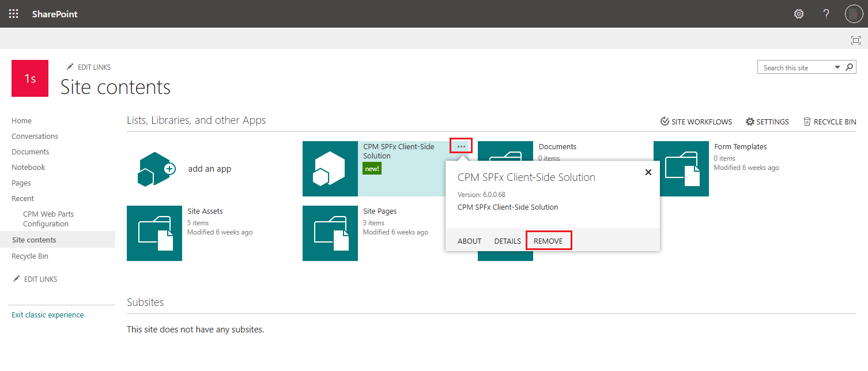Open the Office 365 settings gear menu
This screenshot has width=868, height=371.
[799, 13]
